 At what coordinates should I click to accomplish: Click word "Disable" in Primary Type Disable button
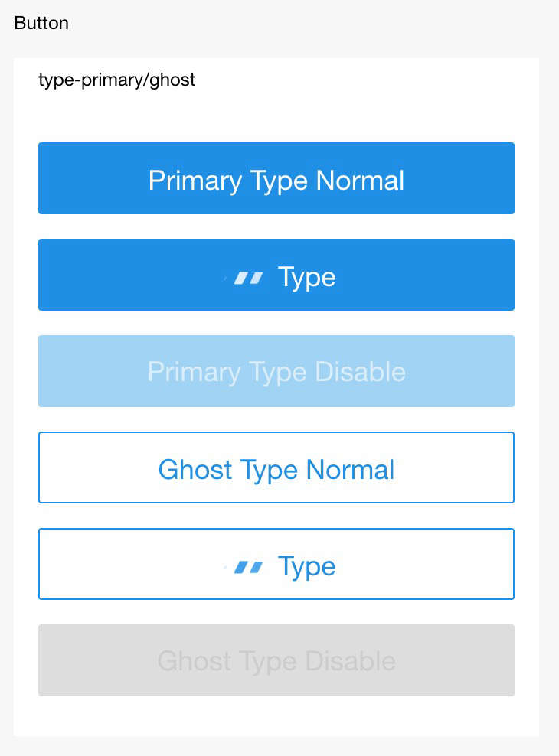360,372
